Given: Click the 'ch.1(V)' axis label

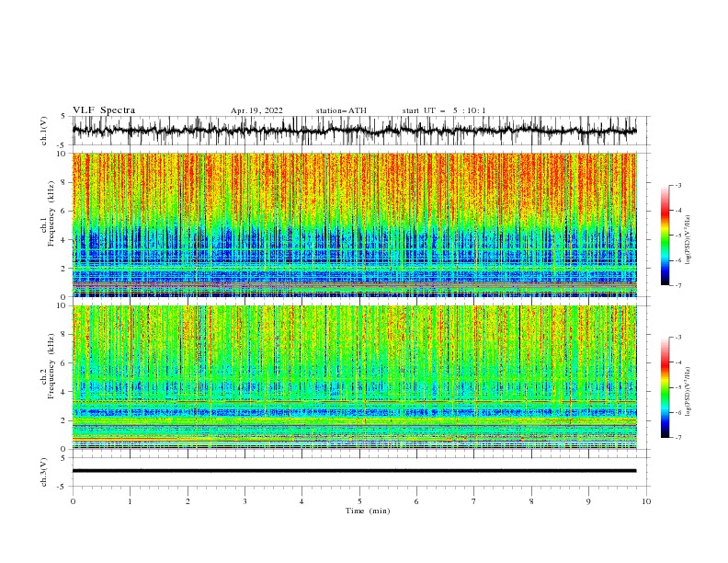Looking at the screenshot, I should click(x=44, y=131).
